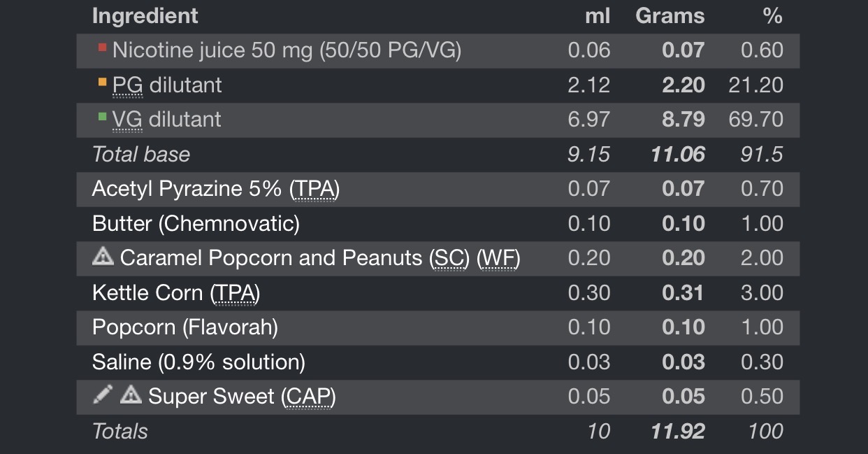Click the ml column header

(x=598, y=16)
